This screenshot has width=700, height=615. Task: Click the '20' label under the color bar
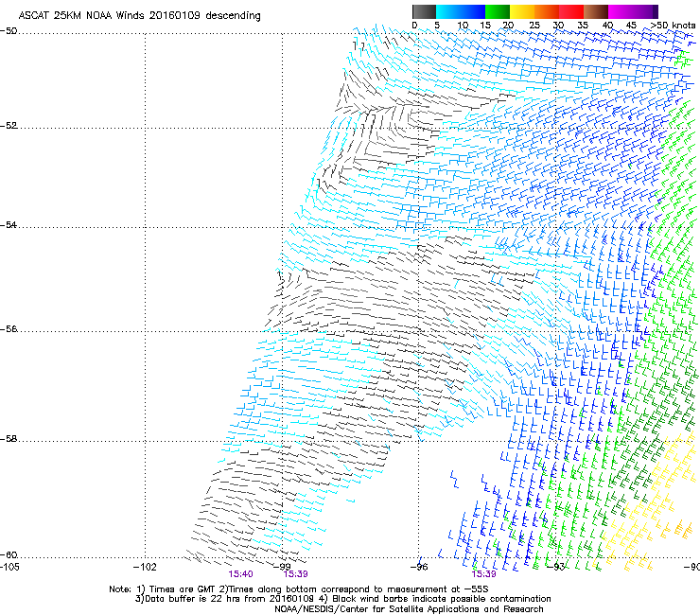click(508, 26)
